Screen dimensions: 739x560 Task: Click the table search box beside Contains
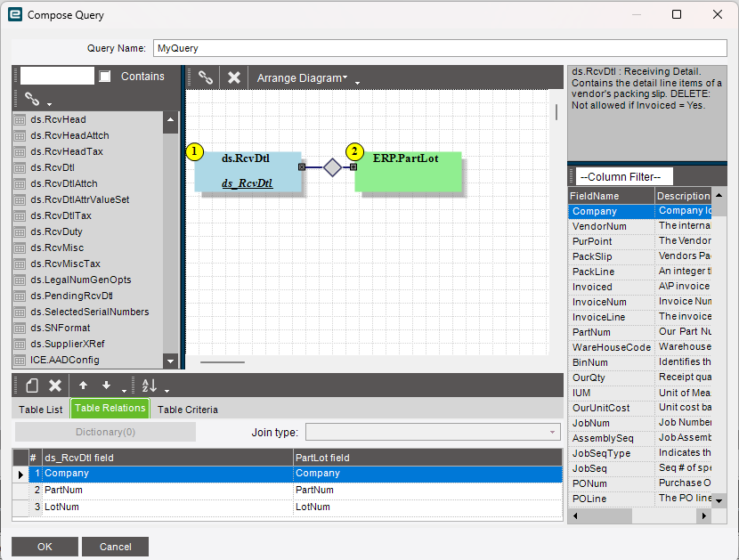coord(57,76)
